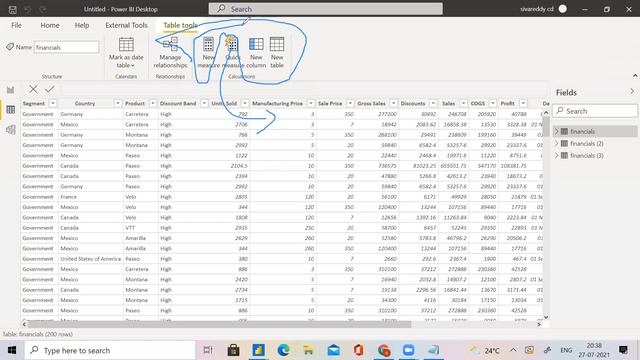Screen dimensions: 640x360
Task: Switch to Model view icon
Action: click(11, 130)
